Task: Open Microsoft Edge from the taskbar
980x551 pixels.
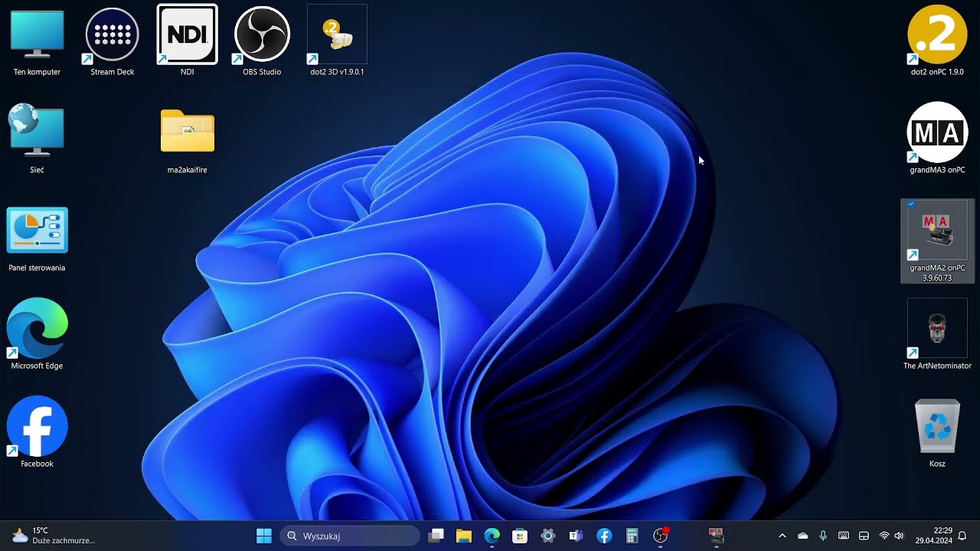Action: click(492, 536)
